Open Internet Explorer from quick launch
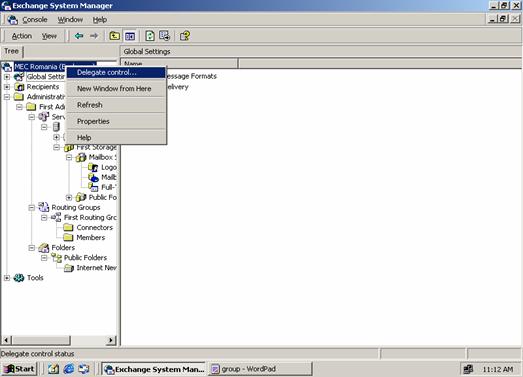The width and height of the screenshot is (523, 377). click(x=69, y=369)
